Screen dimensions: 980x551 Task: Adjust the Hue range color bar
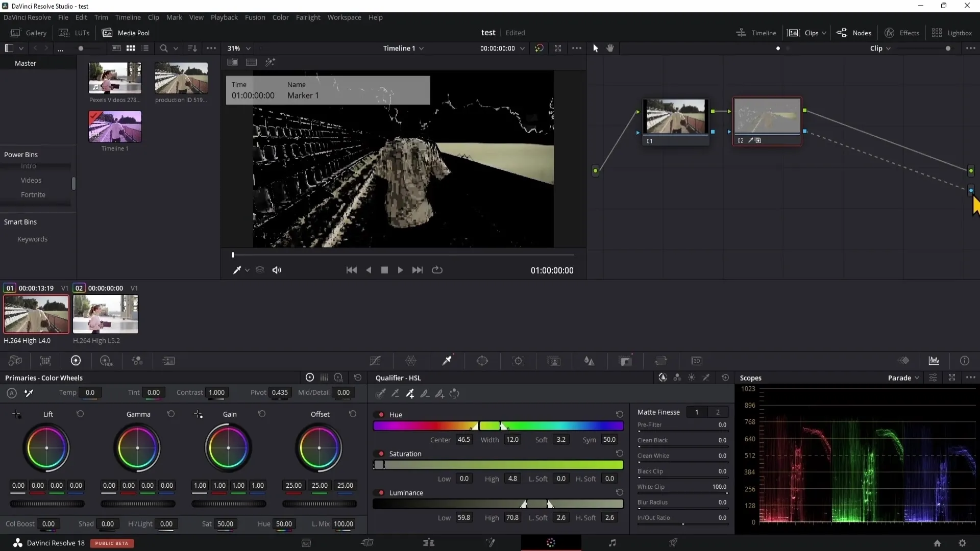pyautogui.click(x=498, y=426)
